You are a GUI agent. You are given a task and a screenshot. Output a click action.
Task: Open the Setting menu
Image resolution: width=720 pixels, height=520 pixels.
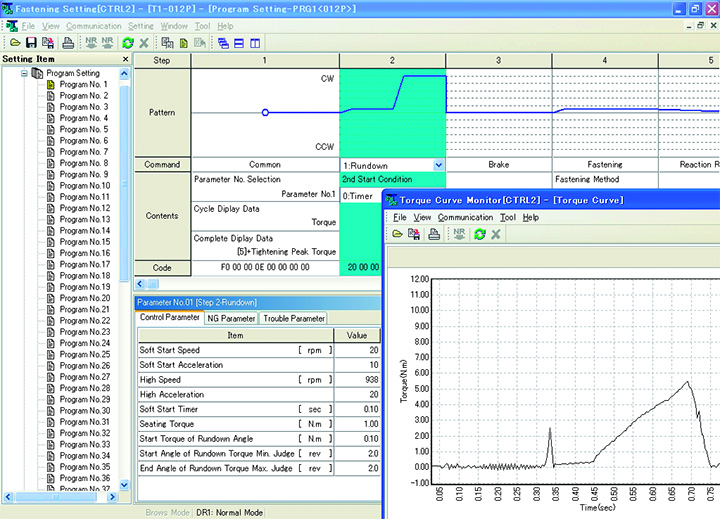point(141,25)
